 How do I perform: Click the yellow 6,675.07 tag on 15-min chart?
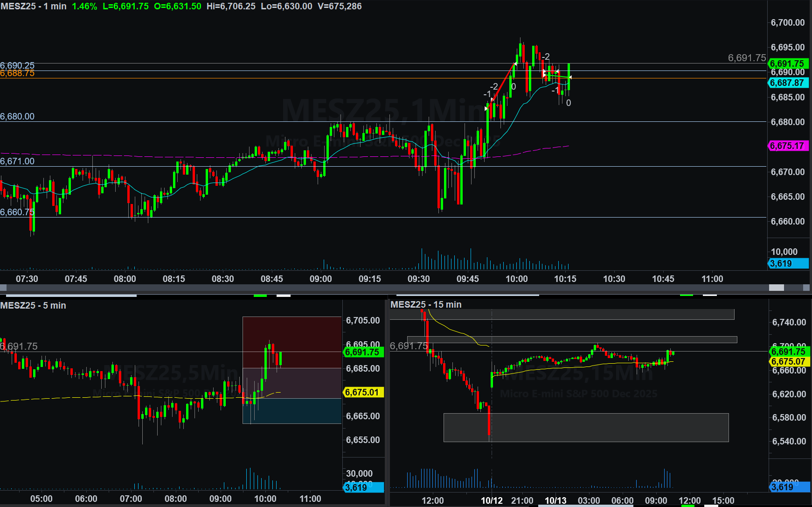(x=789, y=362)
